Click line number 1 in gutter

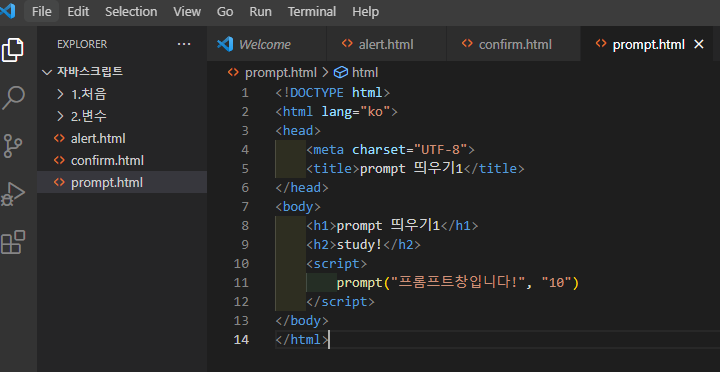[x=244, y=93]
